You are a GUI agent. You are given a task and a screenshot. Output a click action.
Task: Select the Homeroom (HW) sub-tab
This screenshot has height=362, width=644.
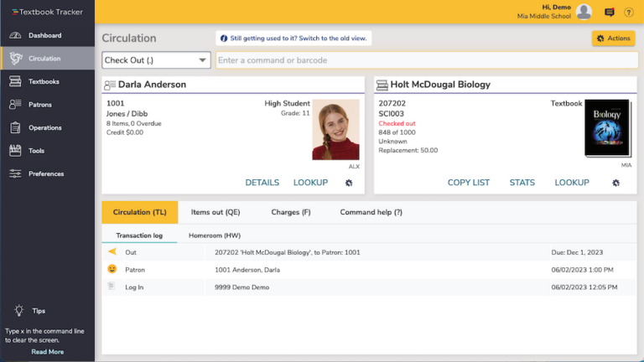pyautogui.click(x=215, y=236)
